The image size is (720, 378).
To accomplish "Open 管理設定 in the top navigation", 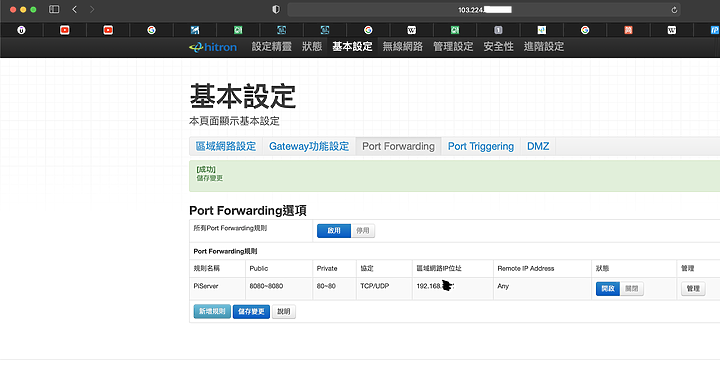I will click(453, 46).
